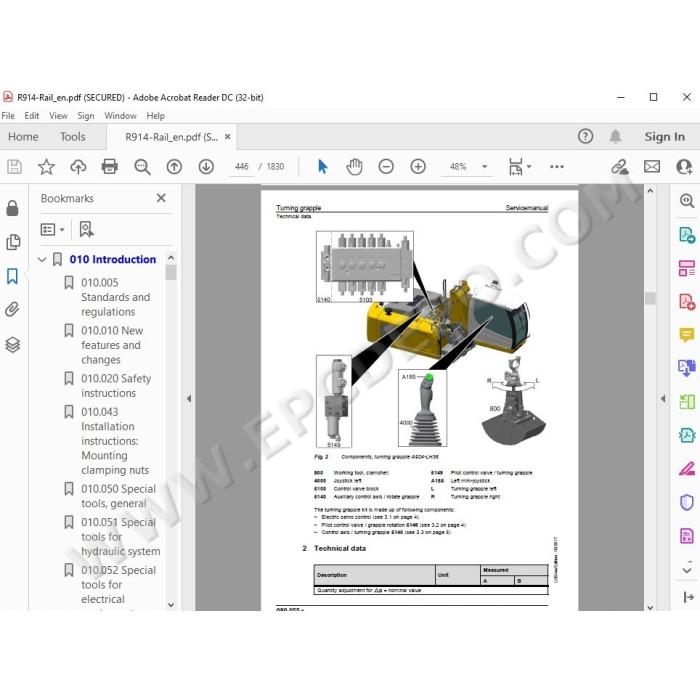Click the page number field 446
Image resolution: width=700 pixels, height=700 pixels.
point(242,167)
